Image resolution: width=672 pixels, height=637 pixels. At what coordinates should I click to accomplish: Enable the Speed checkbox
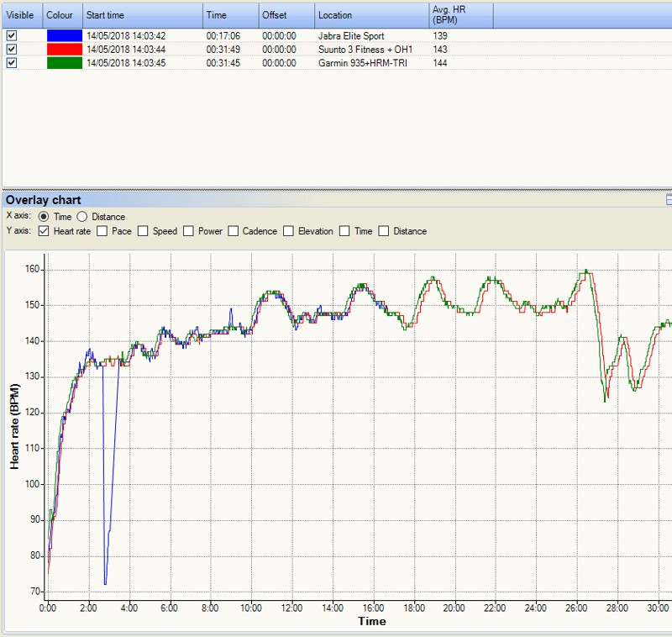coord(143,231)
